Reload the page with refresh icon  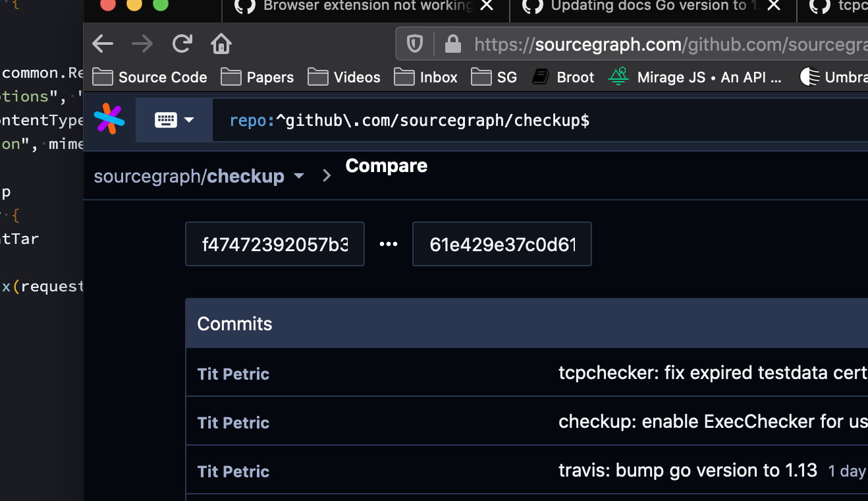click(x=182, y=44)
